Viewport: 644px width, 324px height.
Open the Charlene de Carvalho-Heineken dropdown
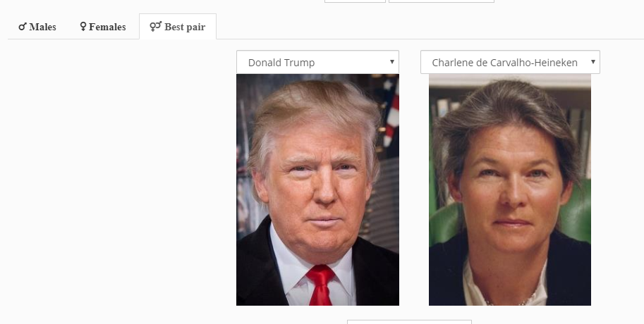click(x=510, y=63)
